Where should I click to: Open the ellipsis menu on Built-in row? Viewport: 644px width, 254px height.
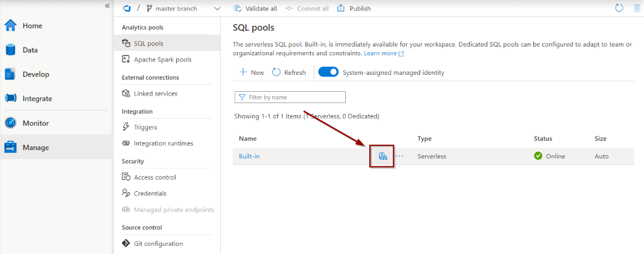[399, 157]
